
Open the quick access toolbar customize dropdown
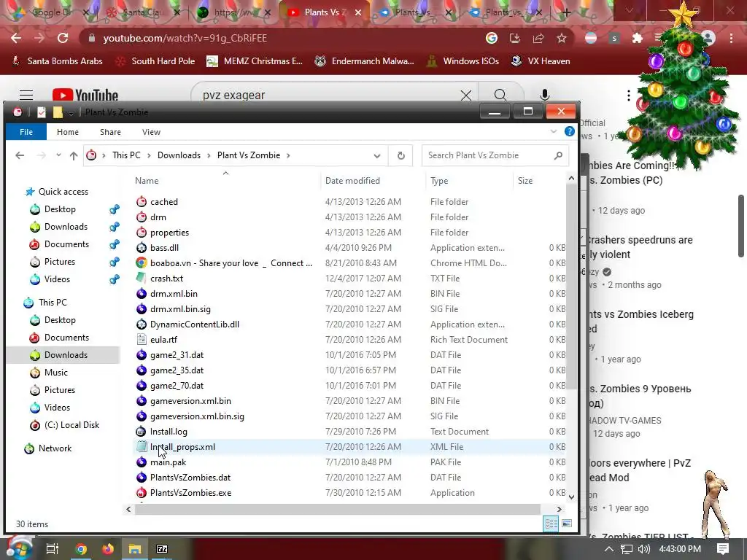[71, 112]
